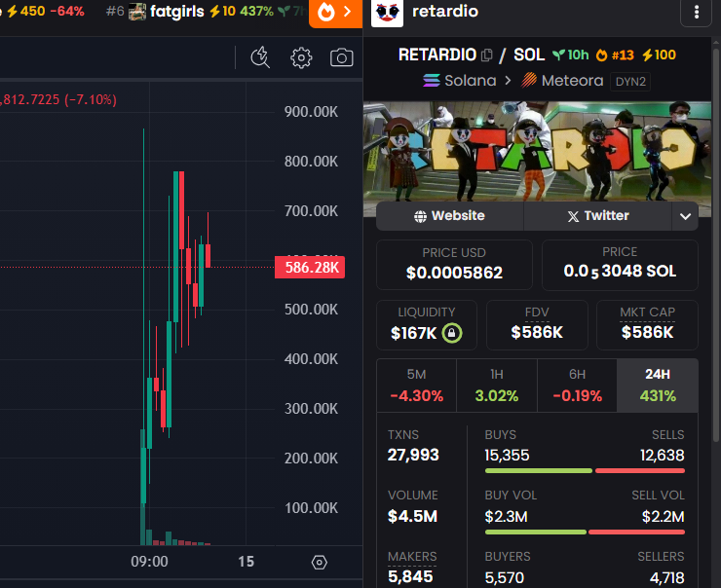Select the 5M timeframe tab
Screen dimensions: 721x588
tap(417, 386)
